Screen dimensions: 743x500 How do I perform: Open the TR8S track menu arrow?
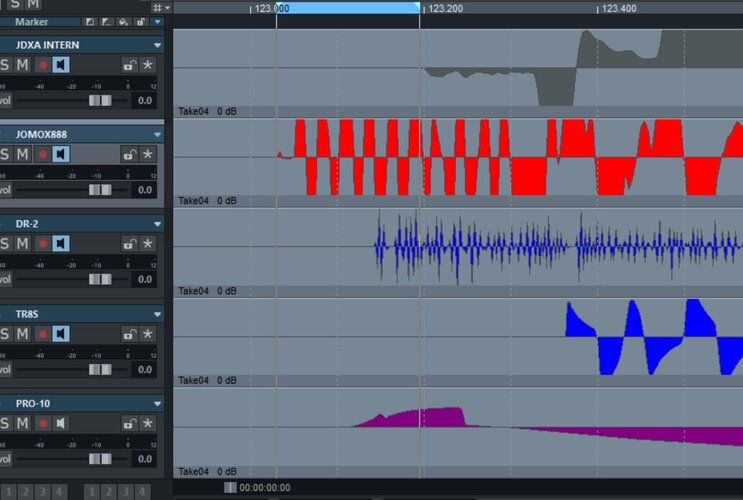coord(157,314)
